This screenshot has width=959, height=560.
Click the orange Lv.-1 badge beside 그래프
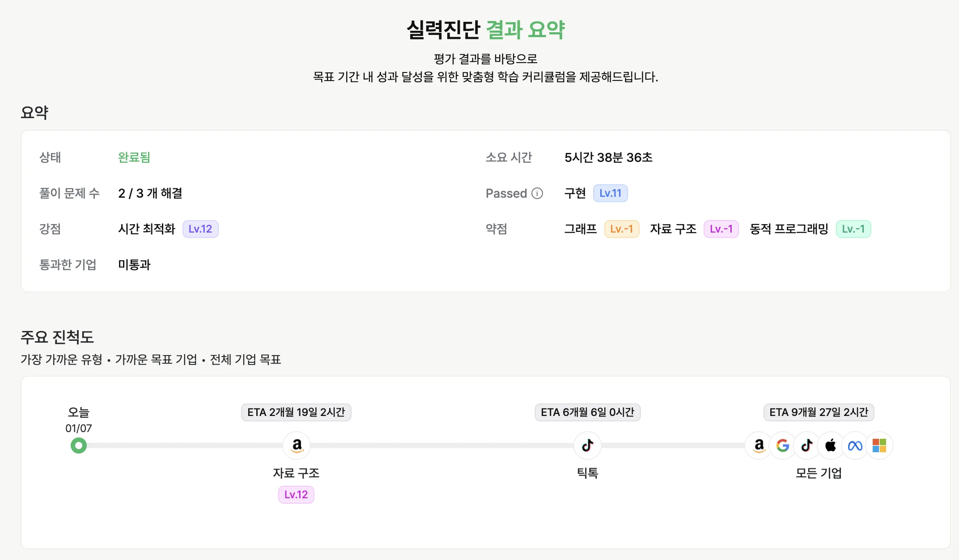point(621,229)
